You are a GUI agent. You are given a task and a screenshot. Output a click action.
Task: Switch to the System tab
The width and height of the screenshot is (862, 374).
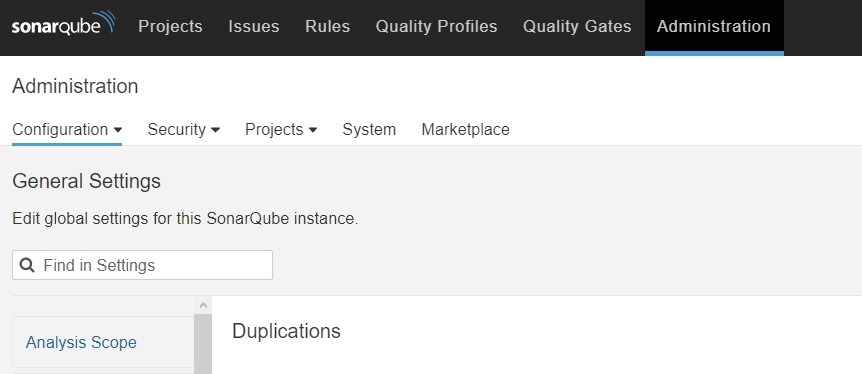pos(369,129)
